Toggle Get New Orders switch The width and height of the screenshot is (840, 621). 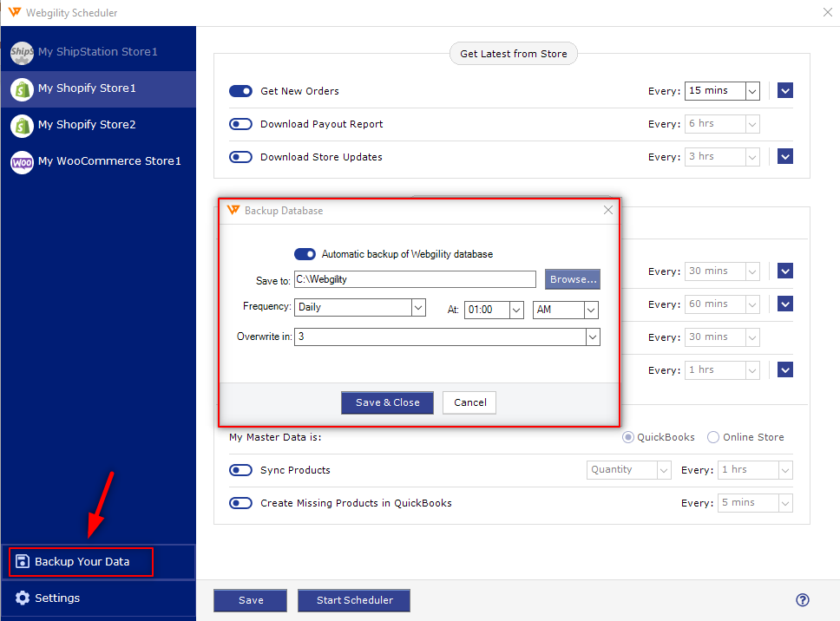[x=240, y=91]
